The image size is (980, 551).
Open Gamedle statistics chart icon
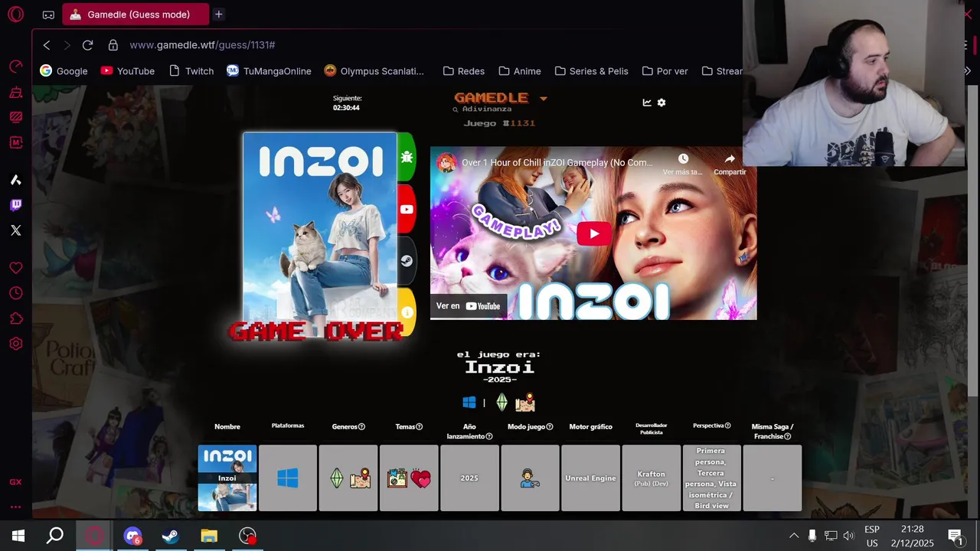[x=647, y=103]
